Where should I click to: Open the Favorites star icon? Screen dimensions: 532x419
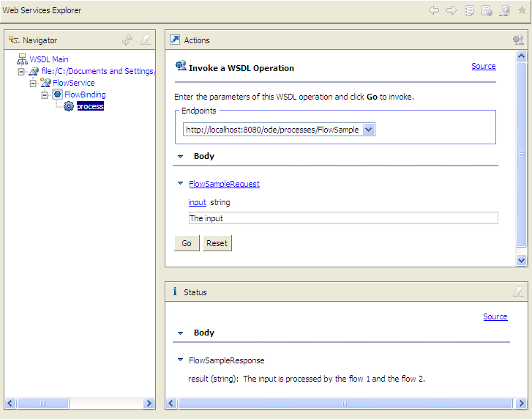point(522,10)
